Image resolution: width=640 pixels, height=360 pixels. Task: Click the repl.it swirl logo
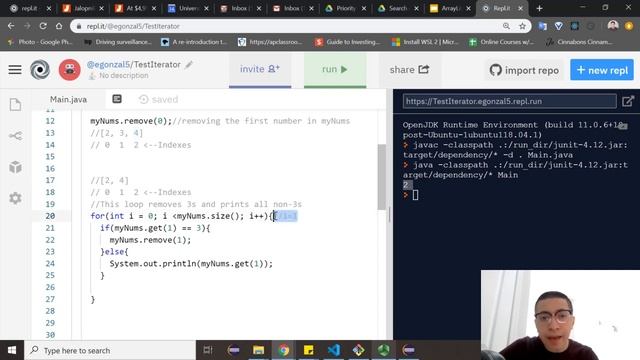click(x=40, y=70)
